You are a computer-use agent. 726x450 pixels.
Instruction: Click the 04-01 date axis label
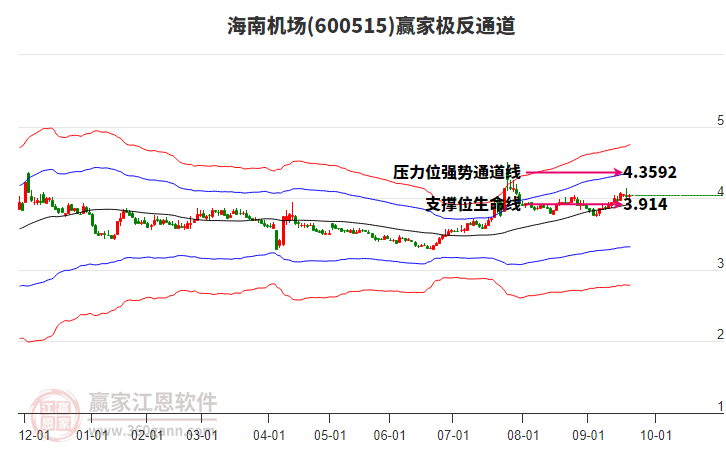coord(269,436)
